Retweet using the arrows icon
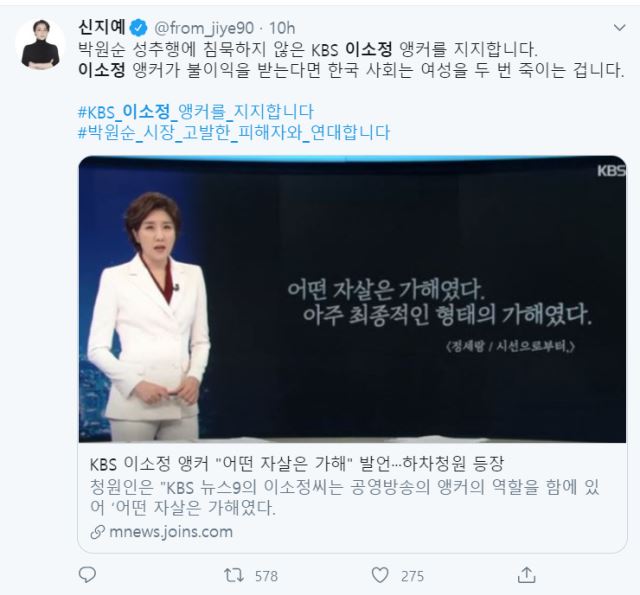Screen dimensions: 640x595 234,575
